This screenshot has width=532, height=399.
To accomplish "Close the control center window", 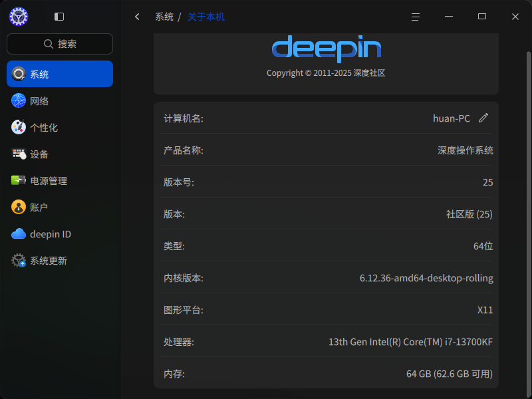I will (515, 17).
